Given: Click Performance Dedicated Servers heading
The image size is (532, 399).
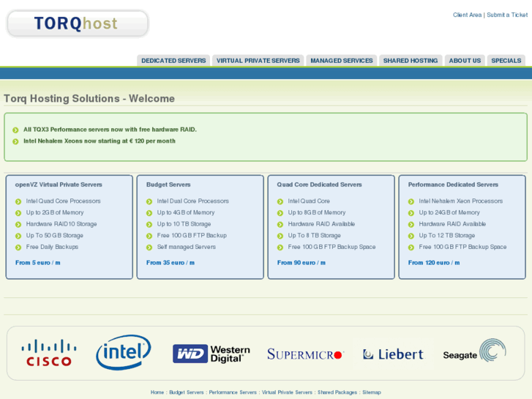Looking at the screenshot, I should click(x=453, y=184).
